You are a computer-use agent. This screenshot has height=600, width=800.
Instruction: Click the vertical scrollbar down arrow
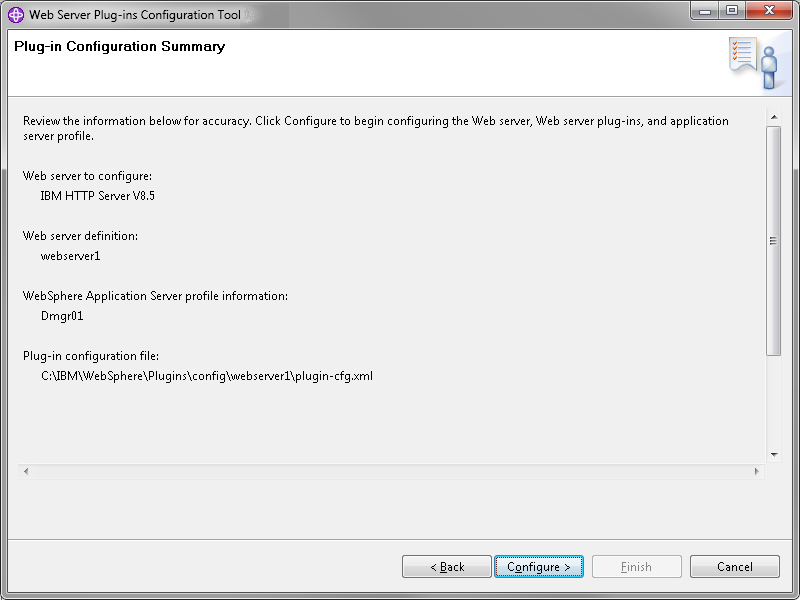coord(774,454)
